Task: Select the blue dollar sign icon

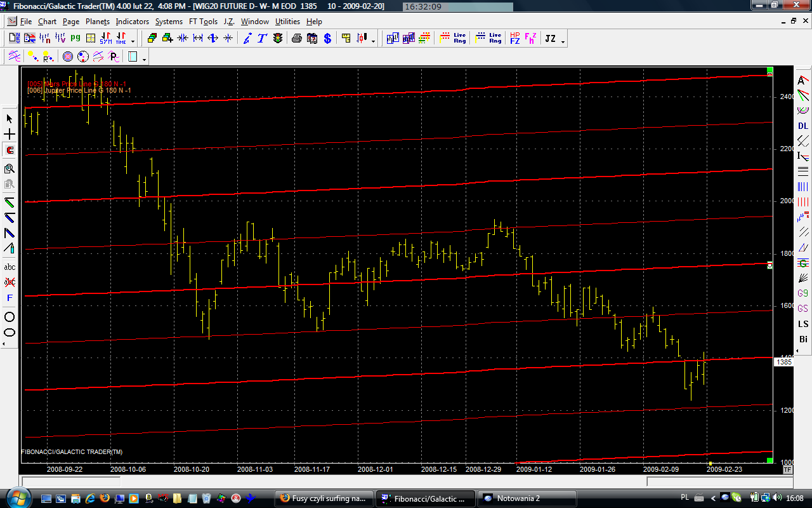Action: tap(327, 38)
